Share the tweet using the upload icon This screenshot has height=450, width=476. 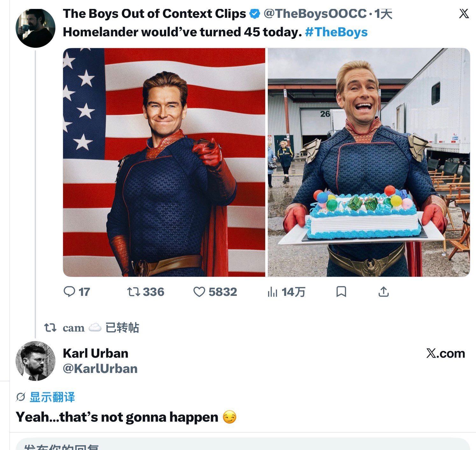pos(384,292)
